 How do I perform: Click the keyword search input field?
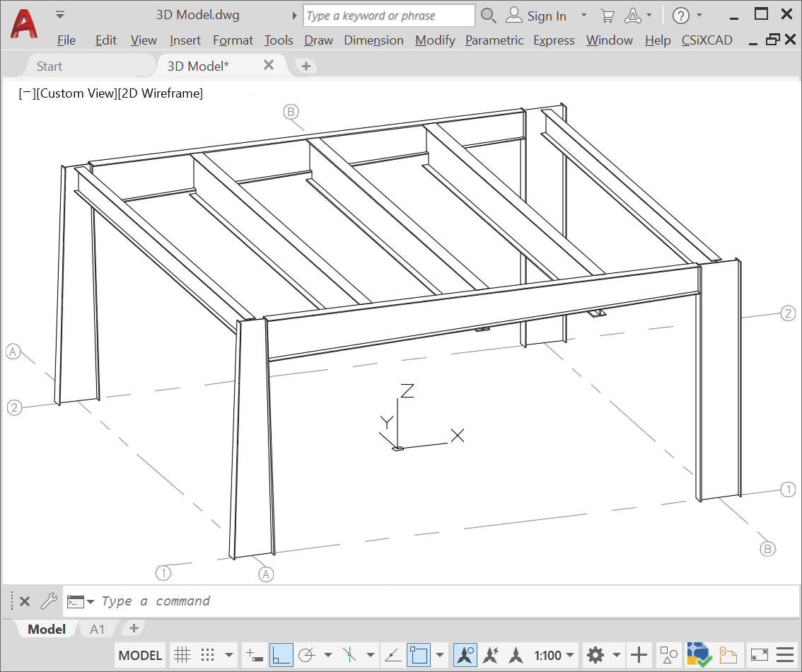tap(389, 16)
